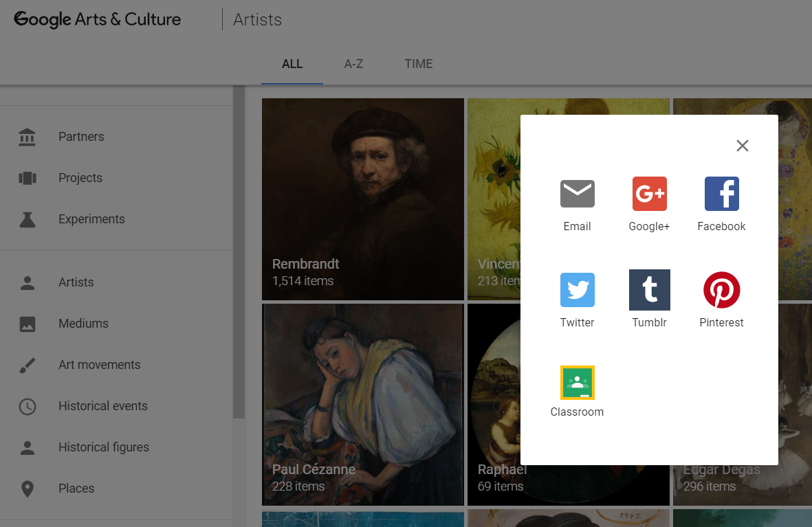The width and height of the screenshot is (812, 527).
Task: Click the '69 items' text under Raphael
Action: (x=501, y=486)
